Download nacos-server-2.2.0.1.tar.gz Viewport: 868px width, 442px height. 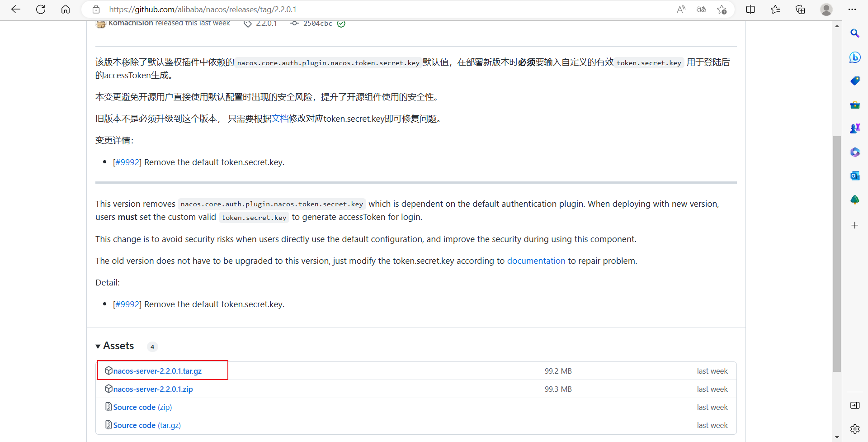(x=157, y=371)
